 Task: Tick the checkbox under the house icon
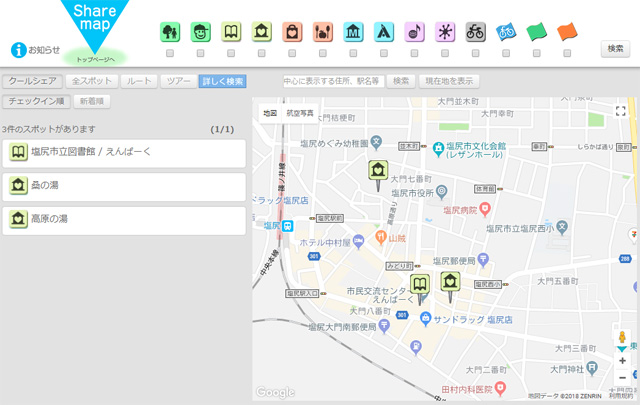click(262, 53)
